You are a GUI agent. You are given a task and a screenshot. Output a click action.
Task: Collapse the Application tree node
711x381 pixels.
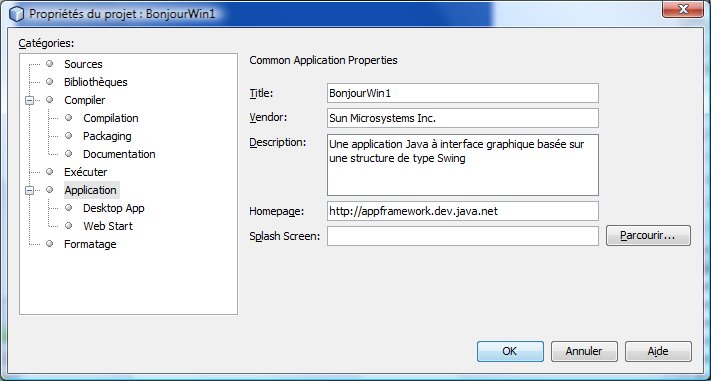[x=29, y=190]
